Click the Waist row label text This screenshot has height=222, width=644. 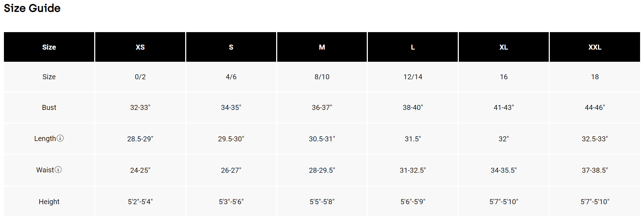point(45,170)
